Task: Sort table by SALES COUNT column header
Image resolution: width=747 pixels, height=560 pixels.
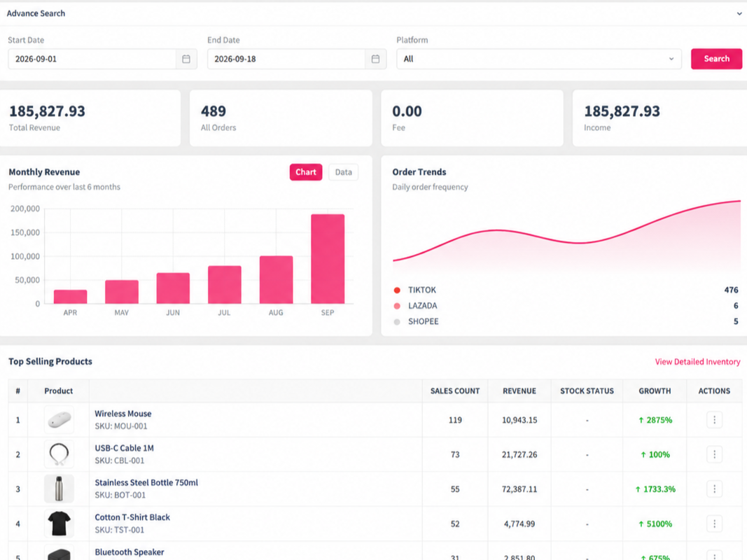Action: coord(455,391)
